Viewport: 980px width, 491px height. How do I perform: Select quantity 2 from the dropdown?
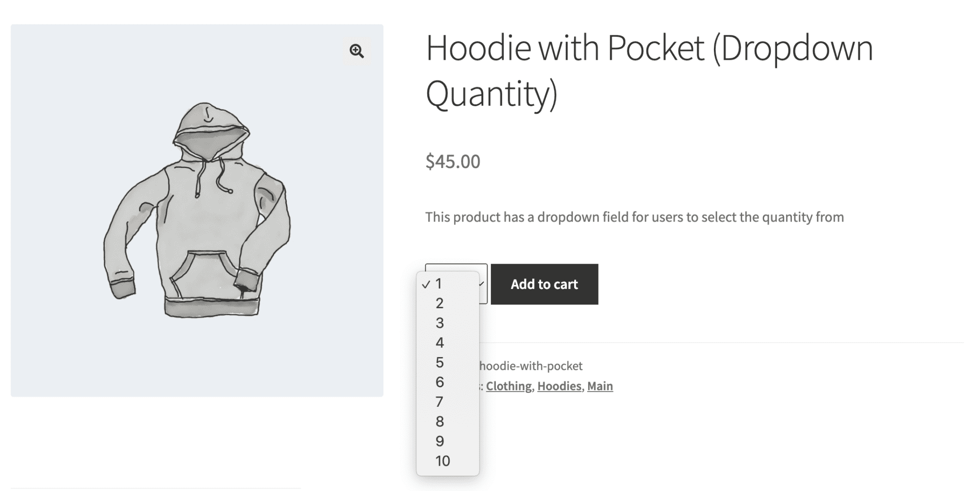[439, 303]
